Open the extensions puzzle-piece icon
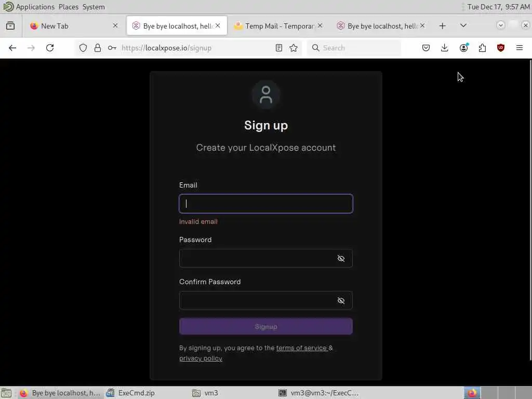This screenshot has height=399, width=532. [482, 48]
